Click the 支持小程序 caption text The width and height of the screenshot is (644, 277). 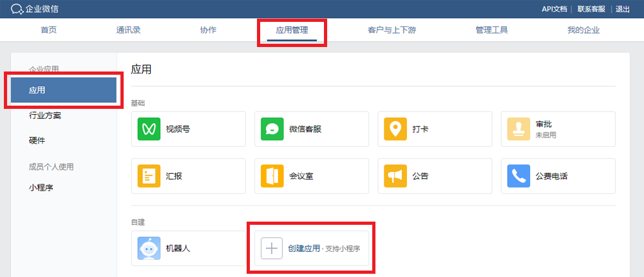click(343, 249)
